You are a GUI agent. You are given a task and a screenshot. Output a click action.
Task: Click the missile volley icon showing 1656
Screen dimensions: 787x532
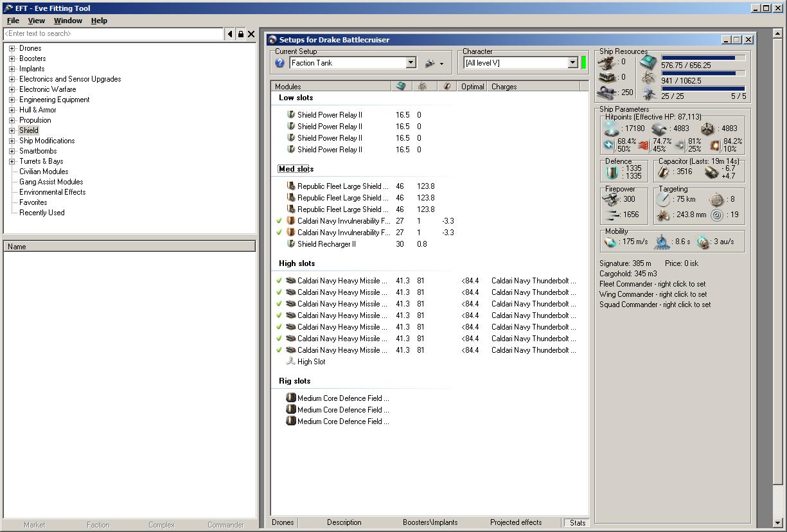tap(612, 215)
